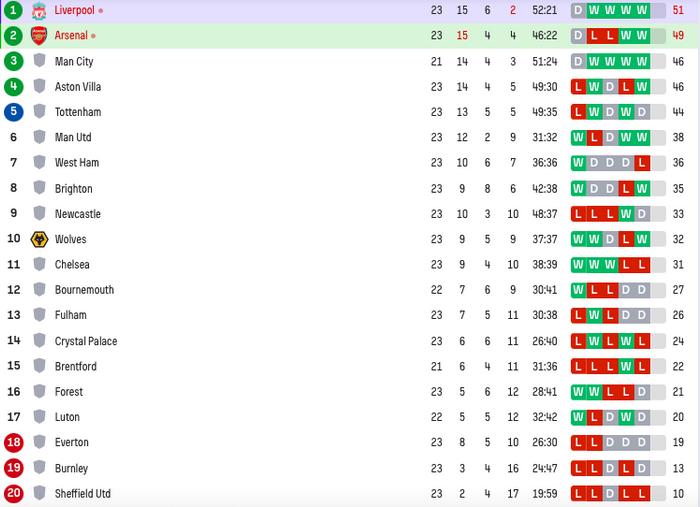Open Newcastle team details
The image size is (700, 507).
coord(78,214)
